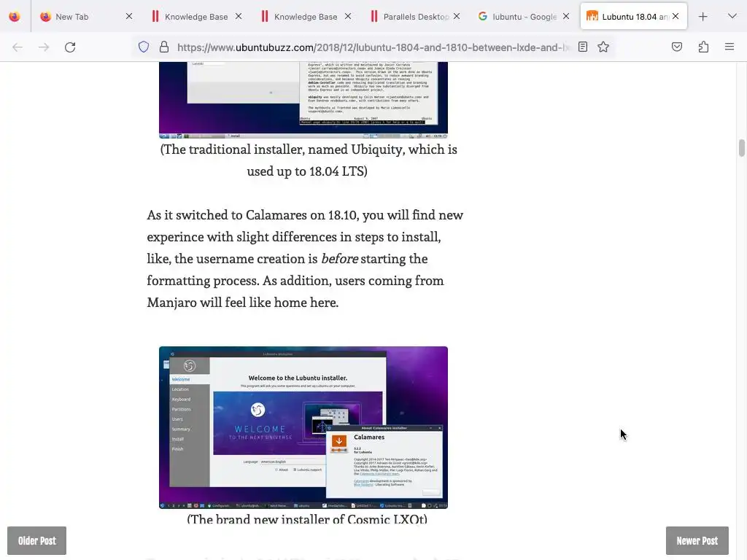Go forward one page
Image resolution: width=747 pixels, height=560 pixels.
point(44,47)
